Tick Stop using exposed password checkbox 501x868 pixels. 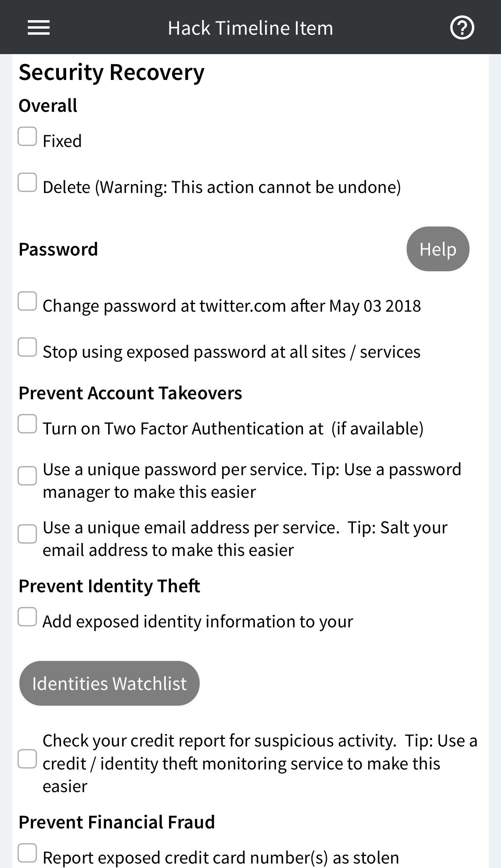pyautogui.click(x=27, y=347)
